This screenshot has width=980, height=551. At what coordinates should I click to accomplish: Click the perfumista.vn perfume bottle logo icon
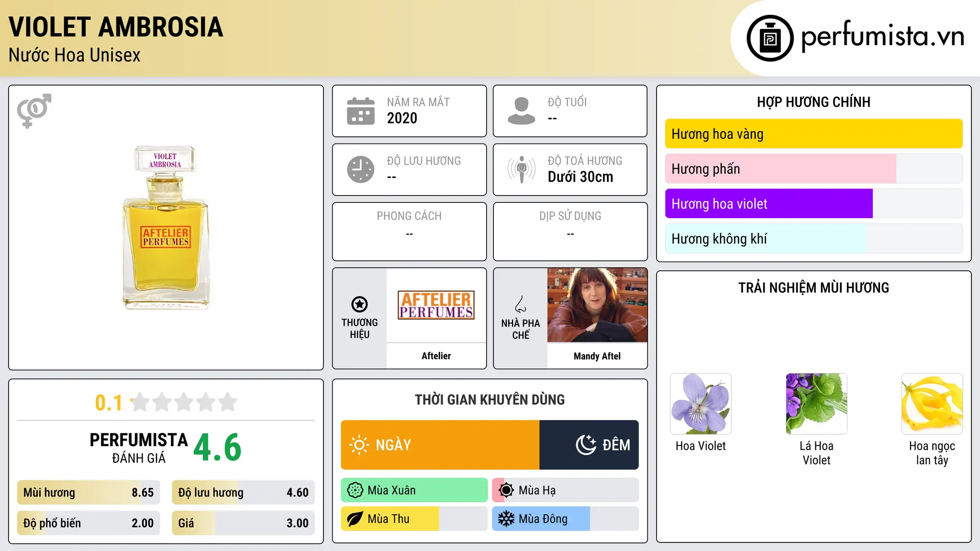770,38
